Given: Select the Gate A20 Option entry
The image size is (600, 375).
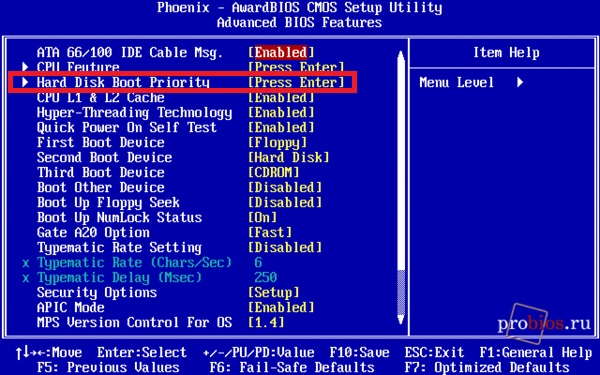Looking at the screenshot, I should (93, 233).
